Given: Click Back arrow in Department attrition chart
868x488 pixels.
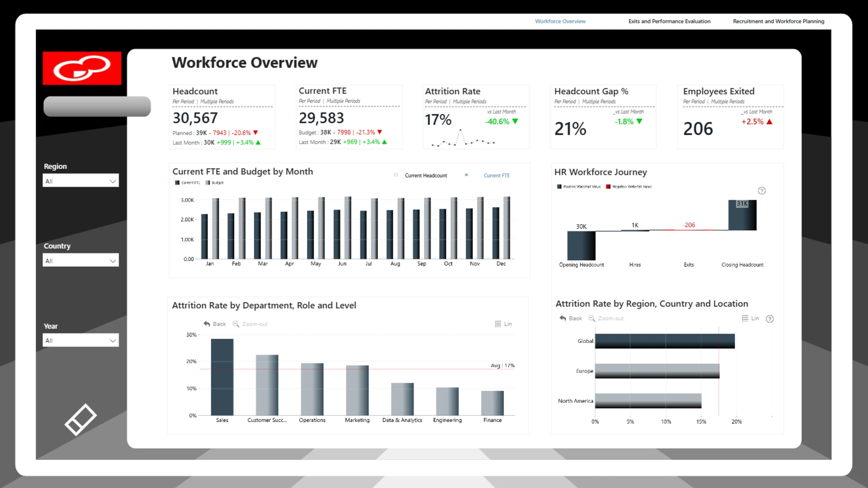Looking at the screenshot, I should [x=207, y=324].
